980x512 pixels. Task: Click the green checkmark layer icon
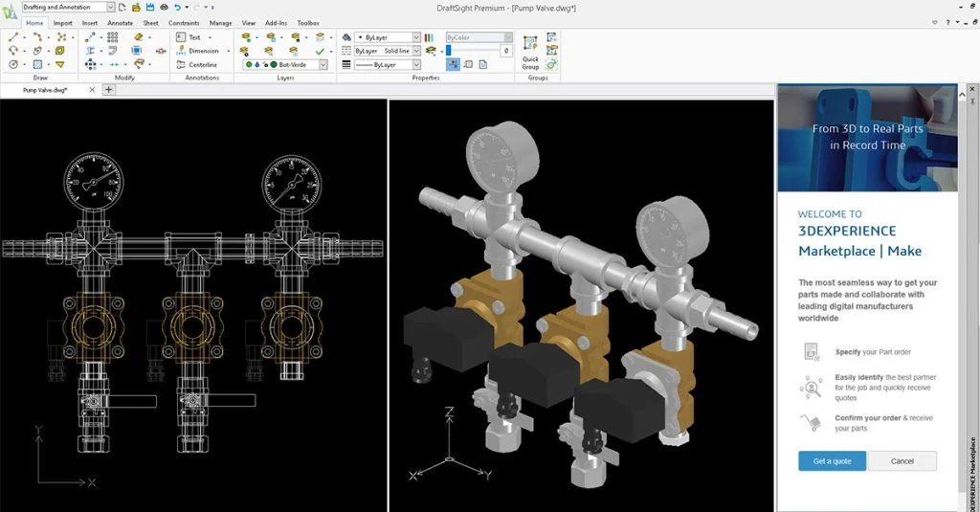tap(320, 51)
